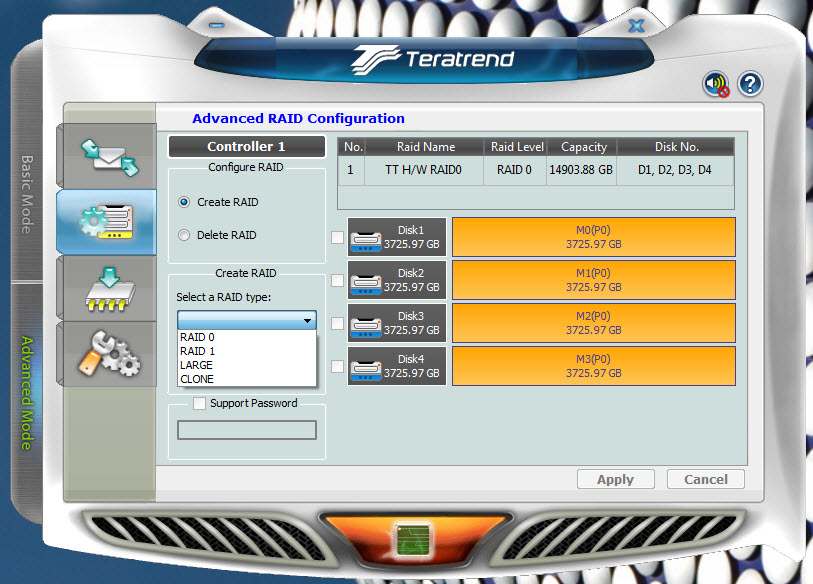Select the M2(P0) orange partition block
The image size is (813, 584).
(x=594, y=323)
